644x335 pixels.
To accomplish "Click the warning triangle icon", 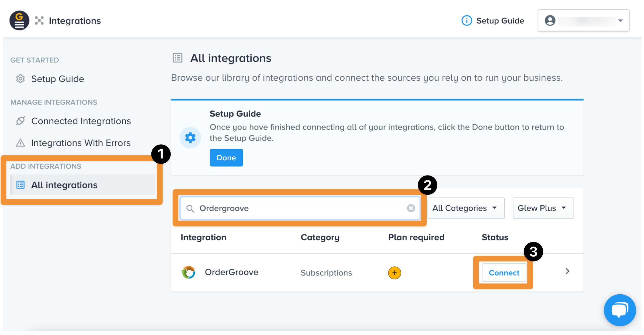I will pos(20,143).
